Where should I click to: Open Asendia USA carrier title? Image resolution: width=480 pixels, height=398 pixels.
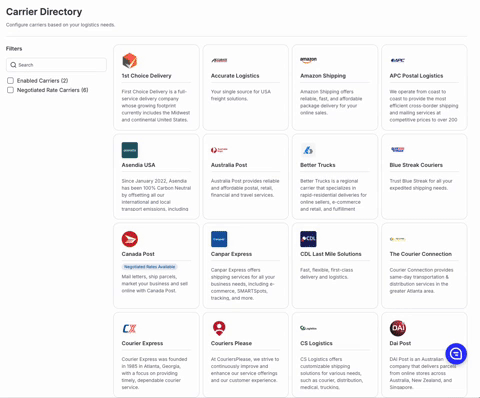click(138, 165)
